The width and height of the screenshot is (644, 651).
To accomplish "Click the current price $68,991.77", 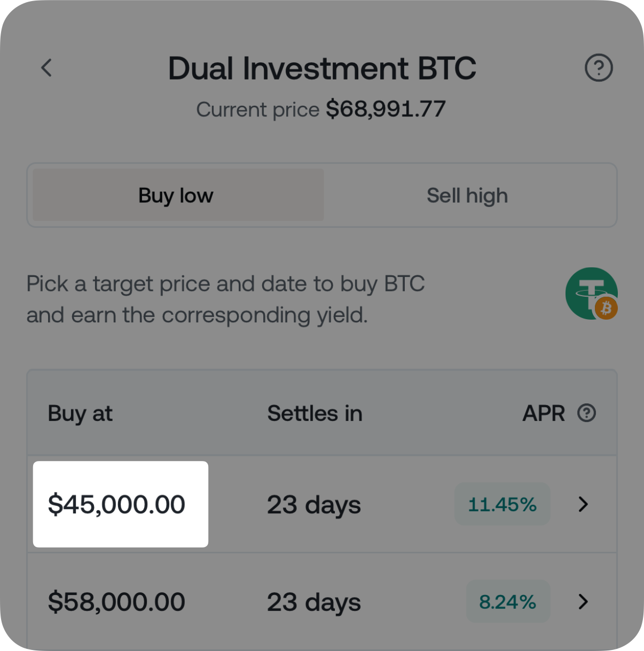I will (x=386, y=109).
